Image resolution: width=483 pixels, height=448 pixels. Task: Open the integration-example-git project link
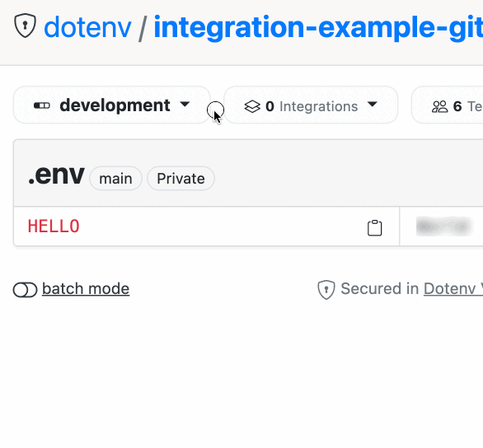tap(318, 27)
